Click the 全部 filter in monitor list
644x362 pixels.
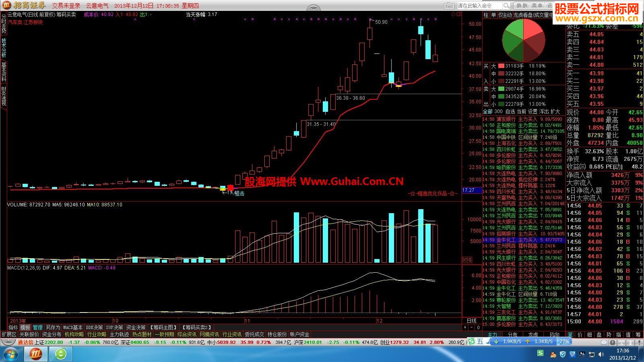(488, 111)
